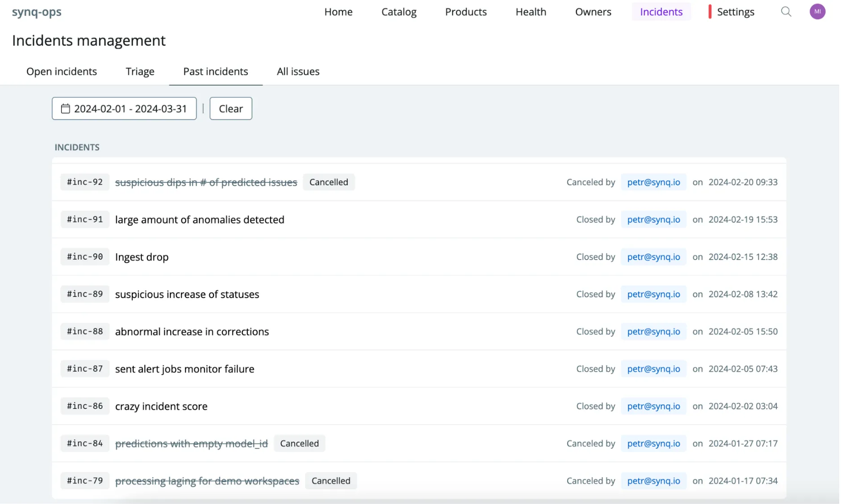Open the date range selector
The image size is (841, 504).
click(x=124, y=109)
